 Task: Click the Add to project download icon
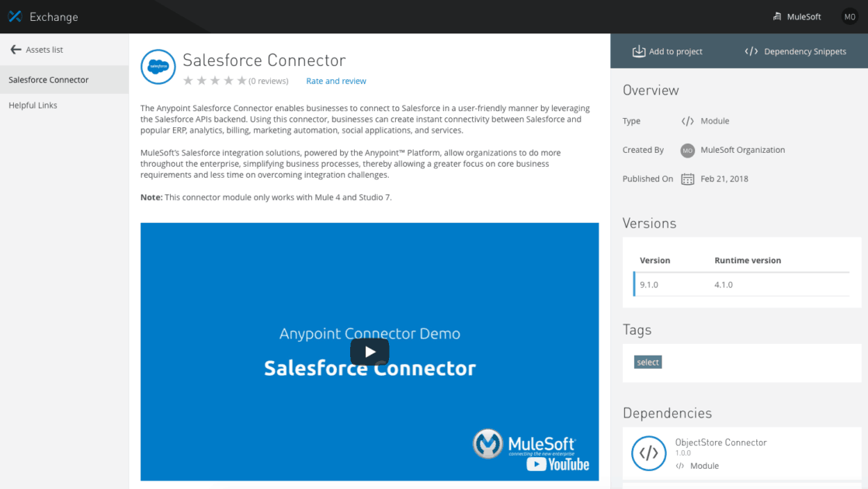(x=639, y=51)
